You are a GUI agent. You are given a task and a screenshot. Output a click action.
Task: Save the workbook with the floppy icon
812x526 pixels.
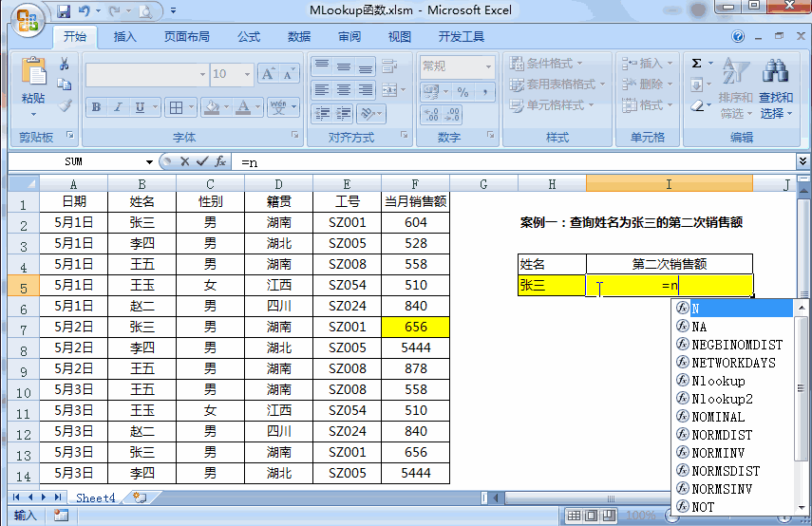point(64,10)
